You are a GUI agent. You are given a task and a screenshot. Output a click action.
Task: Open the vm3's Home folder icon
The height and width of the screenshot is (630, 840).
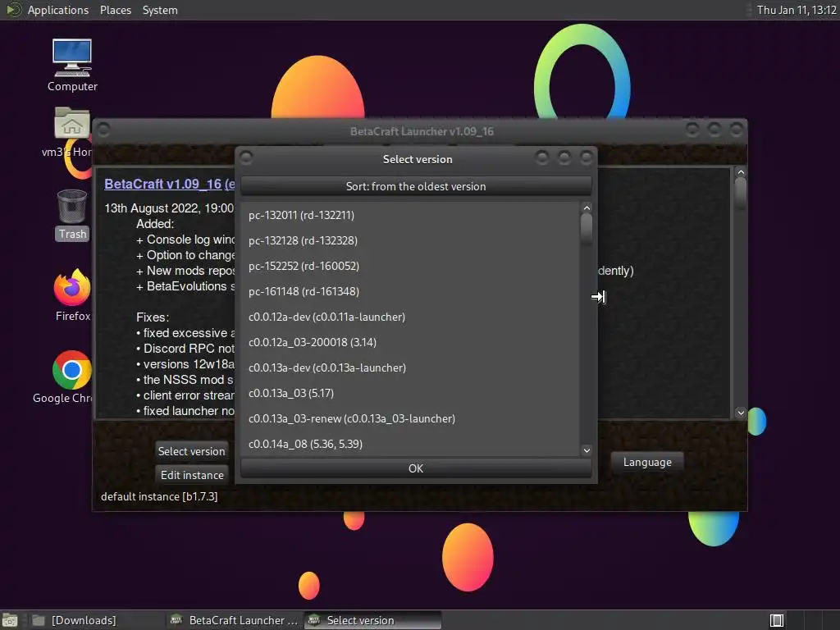click(x=72, y=131)
